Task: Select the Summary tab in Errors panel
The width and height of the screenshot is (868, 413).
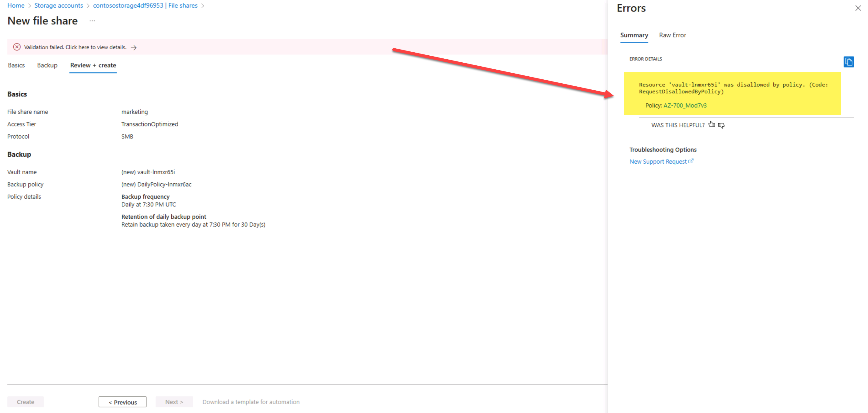Action: click(x=634, y=35)
